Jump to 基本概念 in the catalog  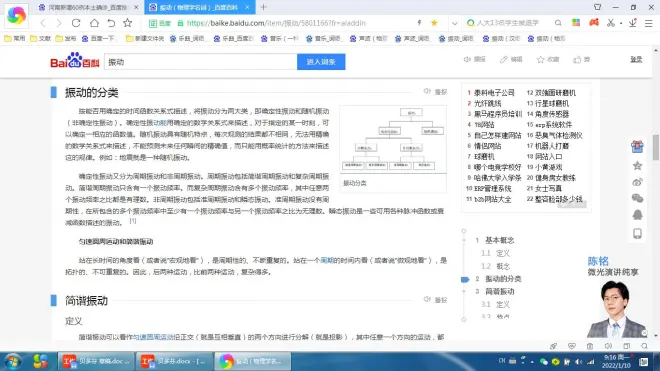tap(500, 240)
